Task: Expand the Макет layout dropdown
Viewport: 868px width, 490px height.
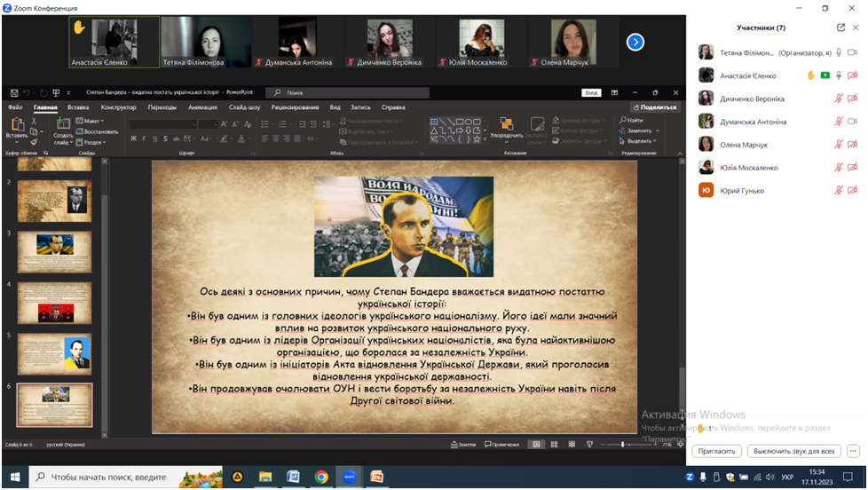Action: [88, 121]
